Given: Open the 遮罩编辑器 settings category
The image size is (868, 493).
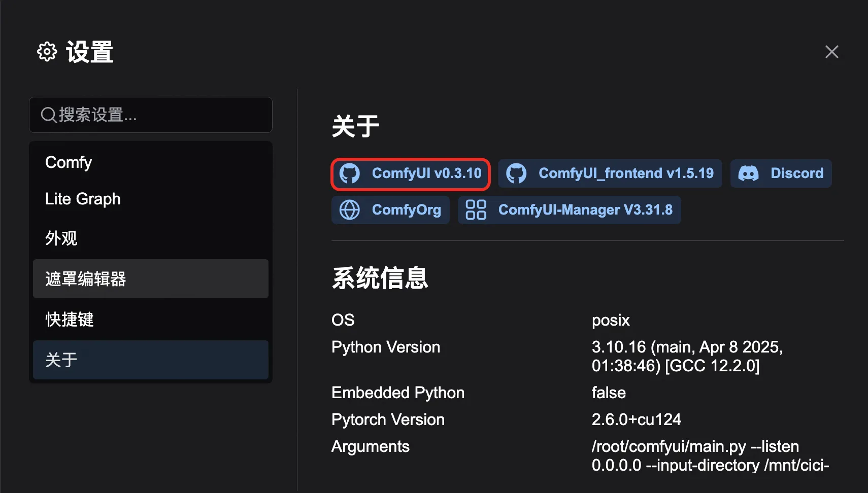Looking at the screenshot, I should click(x=151, y=279).
